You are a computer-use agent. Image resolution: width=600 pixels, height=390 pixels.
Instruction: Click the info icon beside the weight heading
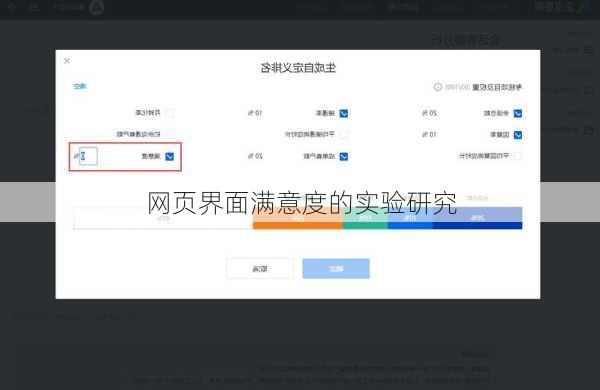pyautogui.click(x=438, y=87)
